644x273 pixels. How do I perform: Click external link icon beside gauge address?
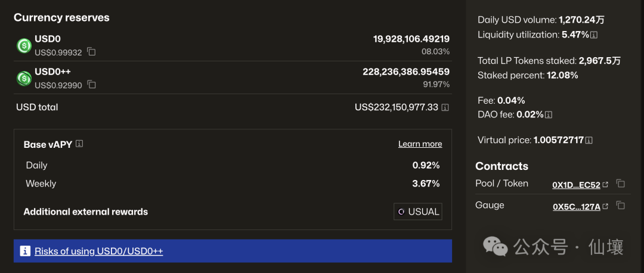606,207
